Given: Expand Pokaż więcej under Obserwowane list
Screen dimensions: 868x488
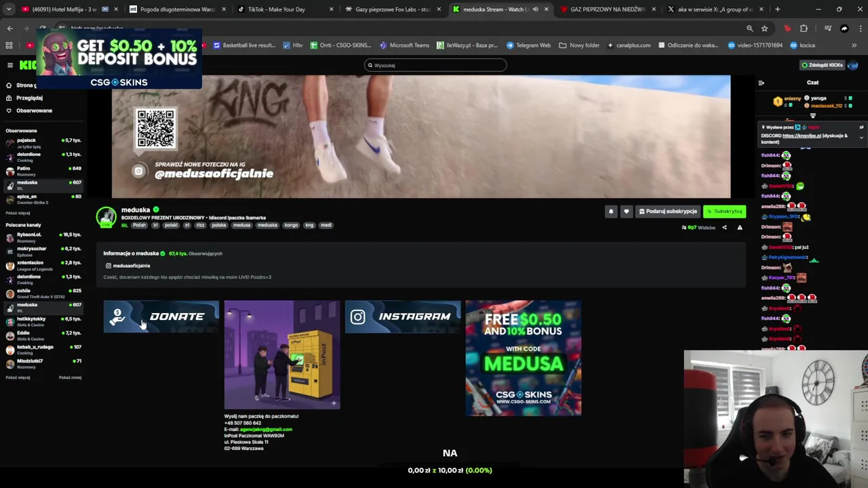Looking at the screenshot, I should point(18,213).
